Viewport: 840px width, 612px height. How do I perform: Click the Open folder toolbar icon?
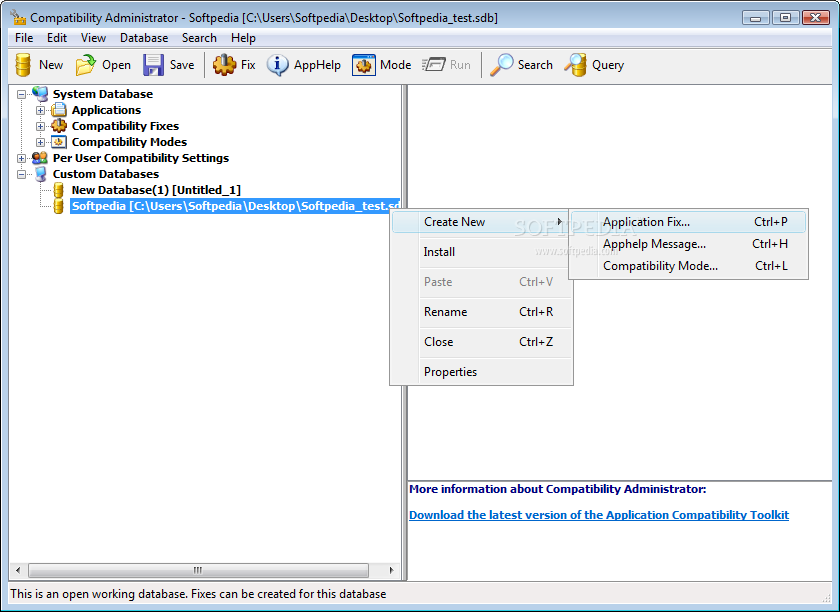pyautogui.click(x=85, y=65)
